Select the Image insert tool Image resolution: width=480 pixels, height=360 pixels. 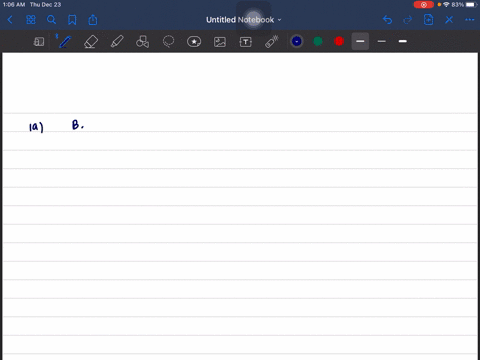(x=220, y=42)
